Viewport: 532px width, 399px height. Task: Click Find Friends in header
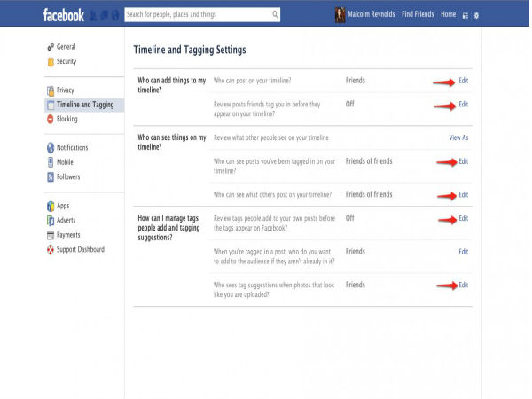[418, 14]
